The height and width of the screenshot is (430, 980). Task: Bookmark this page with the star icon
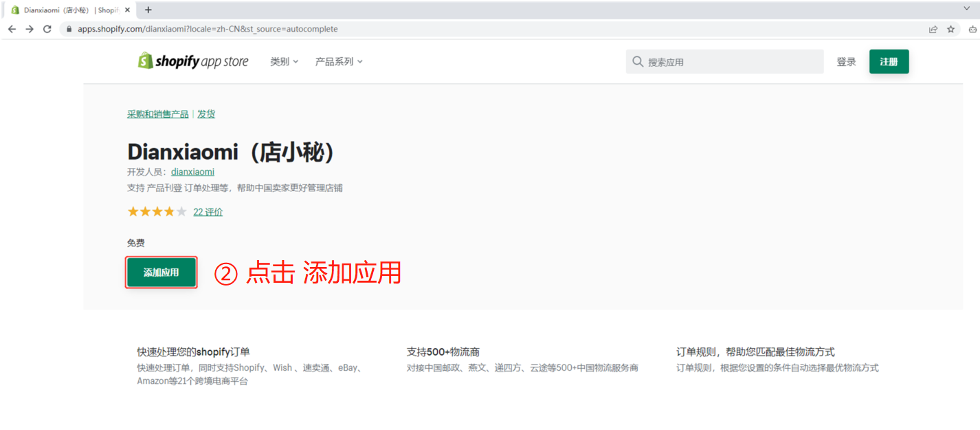click(951, 29)
